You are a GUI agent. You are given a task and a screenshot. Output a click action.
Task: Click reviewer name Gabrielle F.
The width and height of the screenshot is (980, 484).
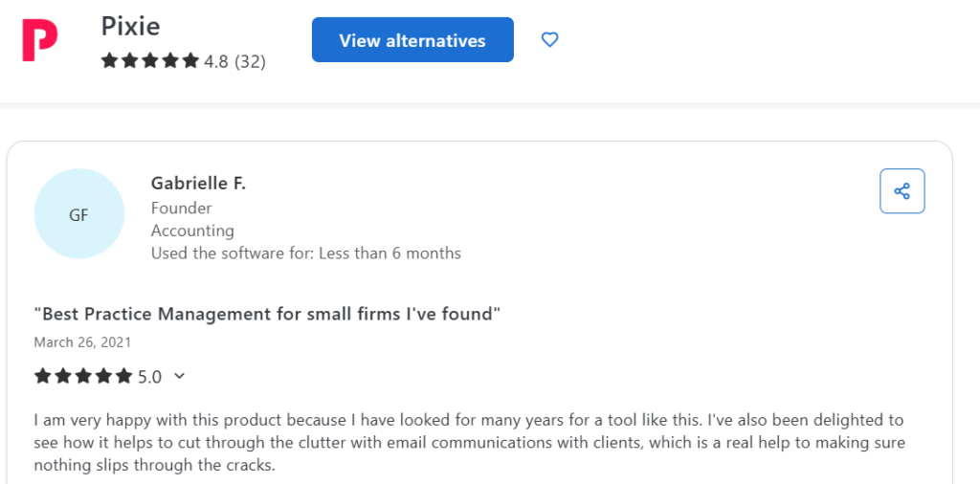click(198, 184)
